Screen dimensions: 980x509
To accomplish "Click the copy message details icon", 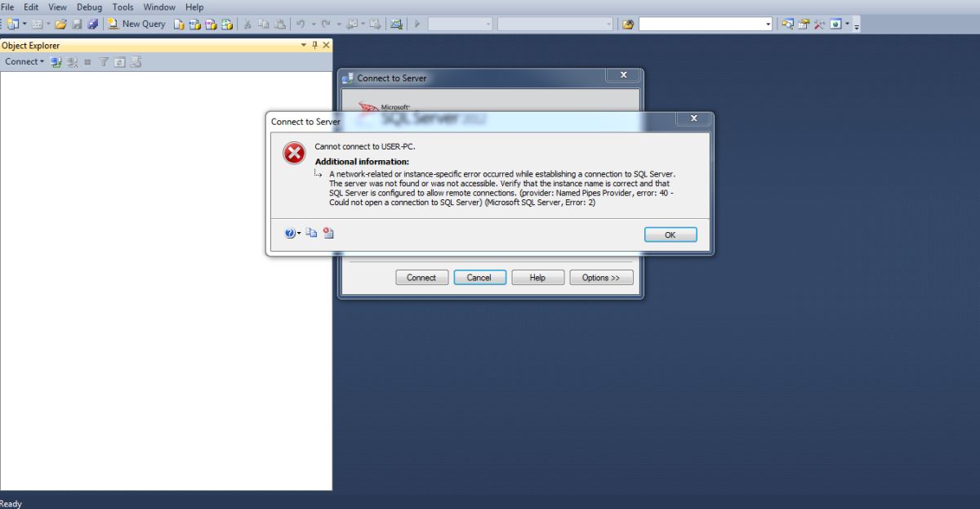I will click(312, 234).
